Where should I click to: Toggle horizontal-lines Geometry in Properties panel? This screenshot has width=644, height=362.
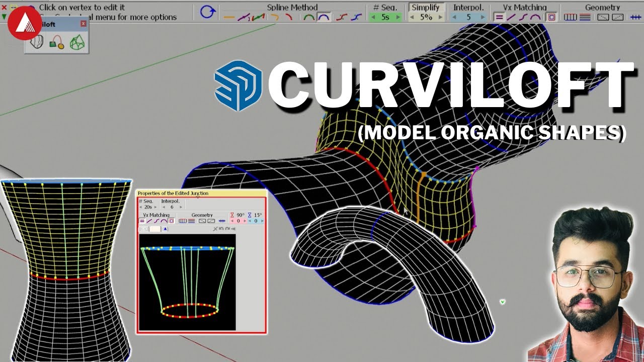tap(192, 221)
